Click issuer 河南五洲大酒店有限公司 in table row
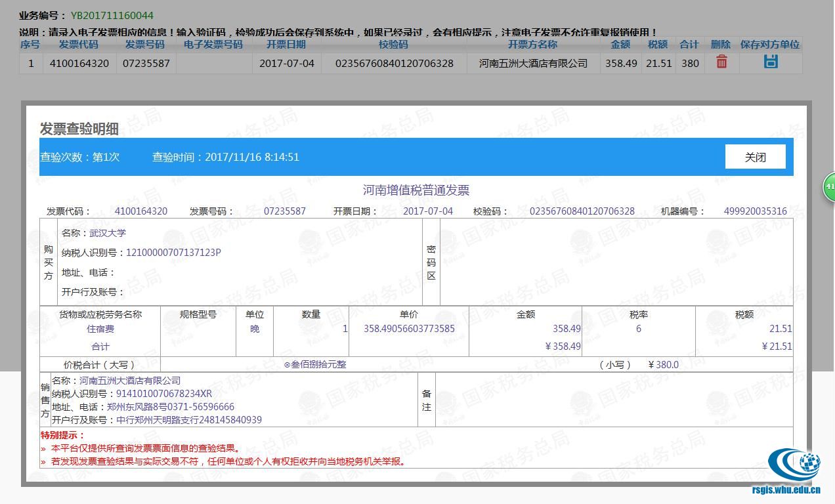Image resolution: width=835 pixels, height=504 pixels. 533,63
